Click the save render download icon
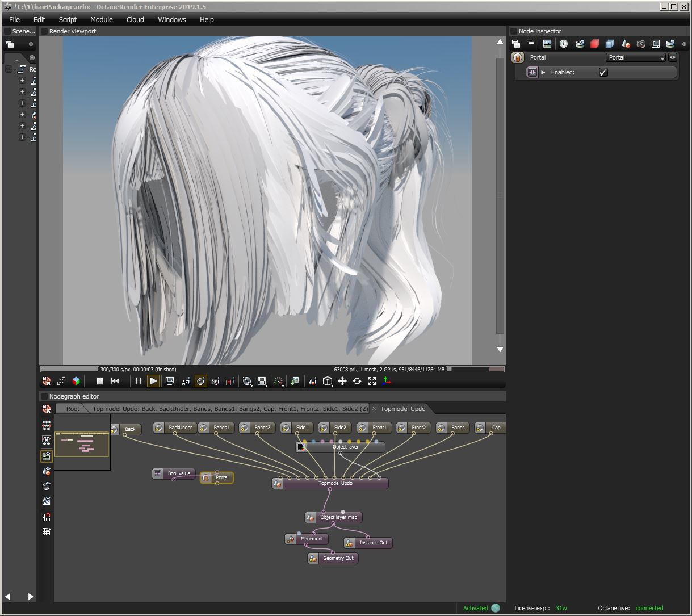The width and height of the screenshot is (692, 616). 295,382
